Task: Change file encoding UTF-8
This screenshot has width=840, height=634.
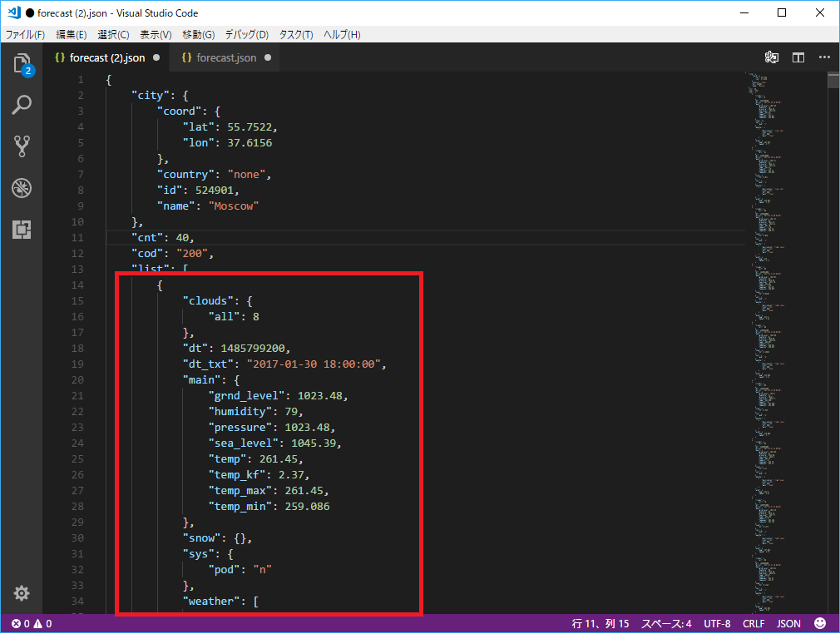Action: (x=717, y=623)
